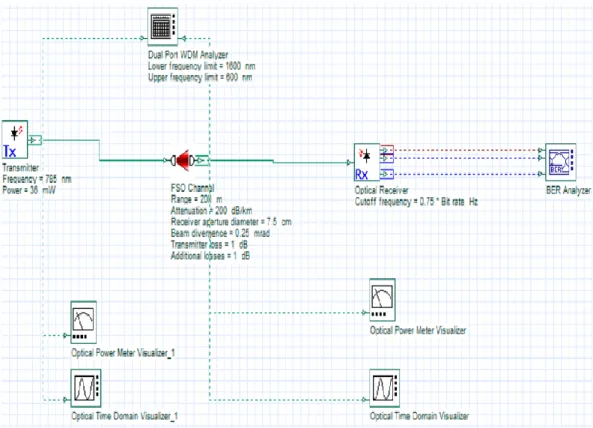Image resolution: width=593 pixels, height=428 pixels.
Task: Click the Optical Receiver top output port
Action: (387, 150)
